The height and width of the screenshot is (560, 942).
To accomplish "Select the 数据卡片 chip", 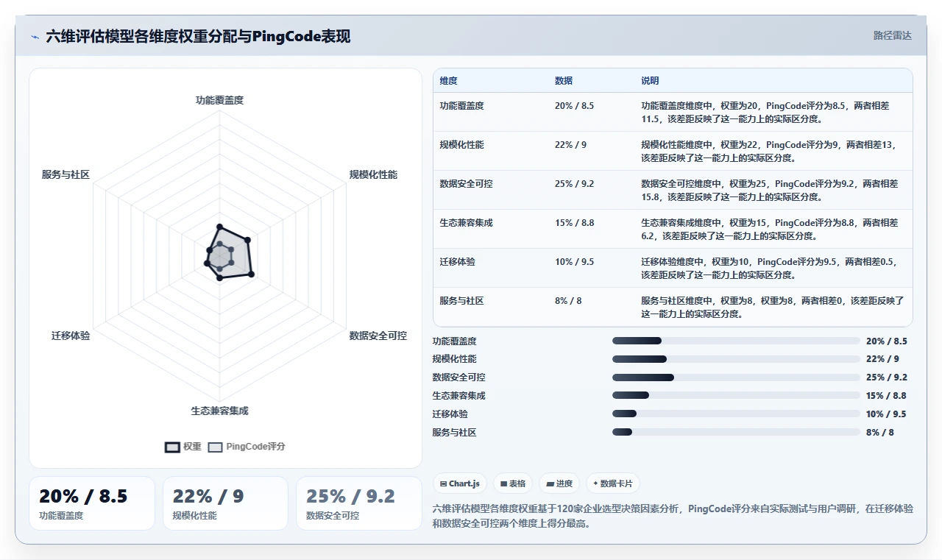I will [613, 483].
